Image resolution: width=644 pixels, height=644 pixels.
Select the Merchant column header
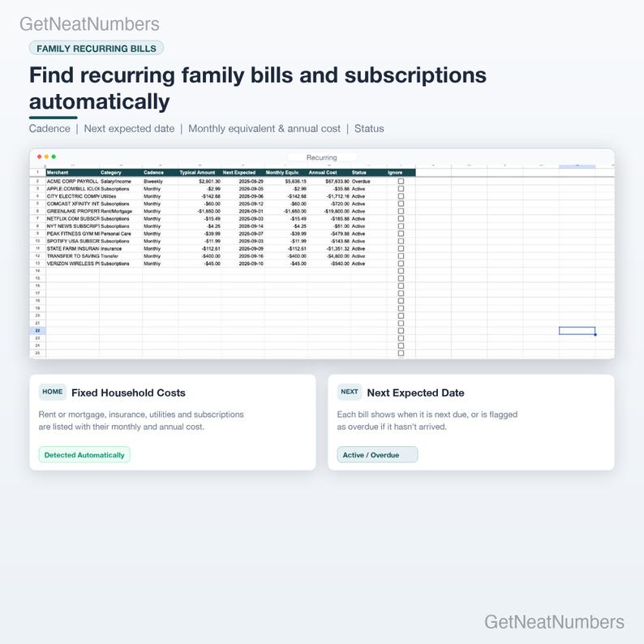click(73, 173)
